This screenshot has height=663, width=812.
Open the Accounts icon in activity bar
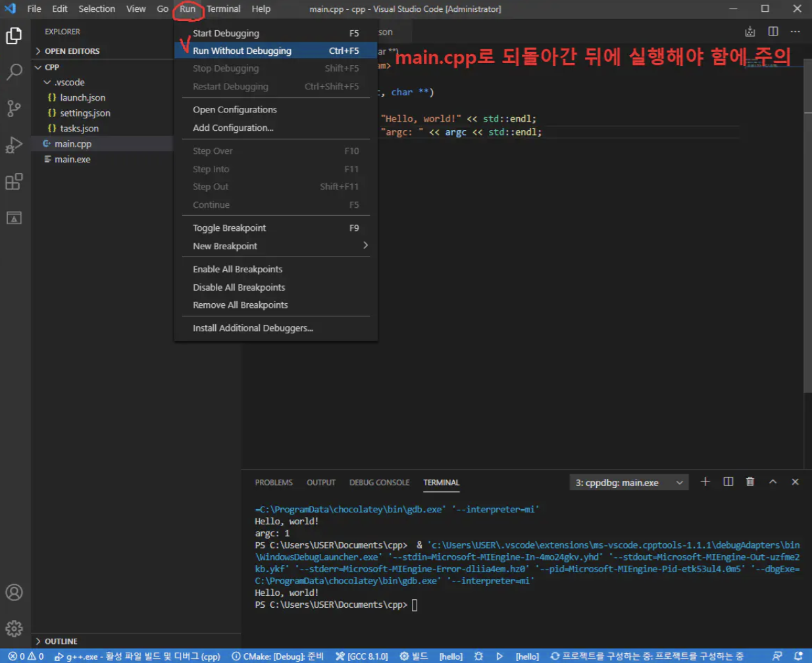click(14, 592)
